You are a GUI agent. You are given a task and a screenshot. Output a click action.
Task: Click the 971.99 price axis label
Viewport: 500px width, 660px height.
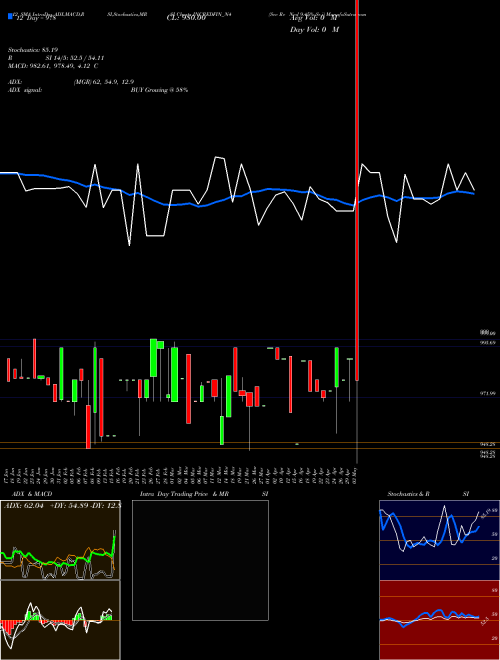pyautogui.click(x=488, y=394)
